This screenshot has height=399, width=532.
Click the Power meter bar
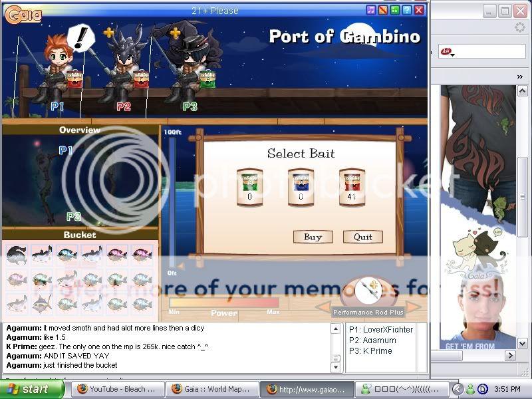(x=223, y=303)
